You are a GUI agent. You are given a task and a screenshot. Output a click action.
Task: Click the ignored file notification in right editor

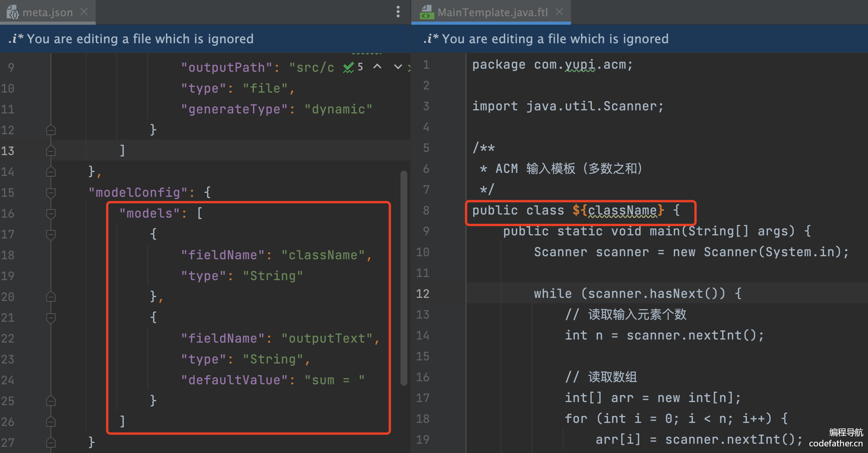point(555,39)
